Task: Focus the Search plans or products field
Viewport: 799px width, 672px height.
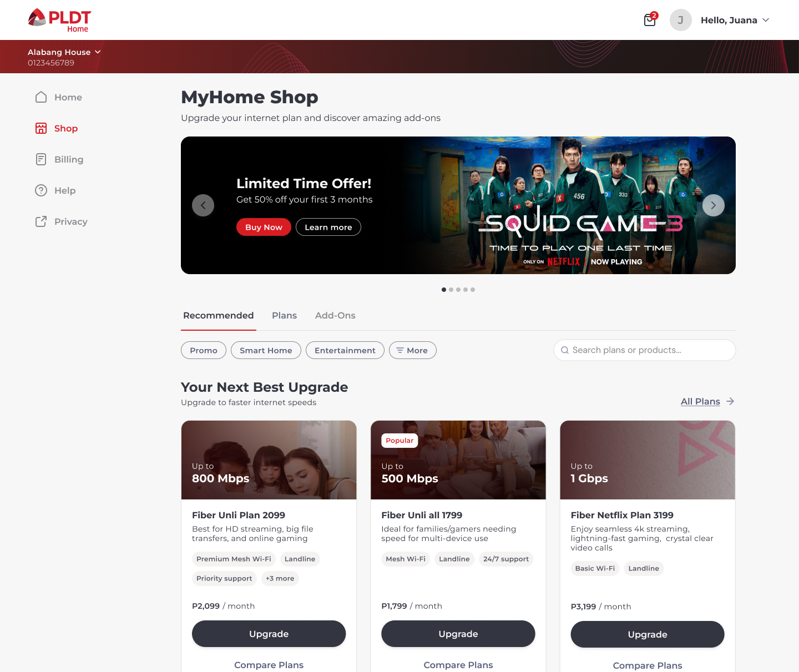Action: pyautogui.click(x=645, y=350)
